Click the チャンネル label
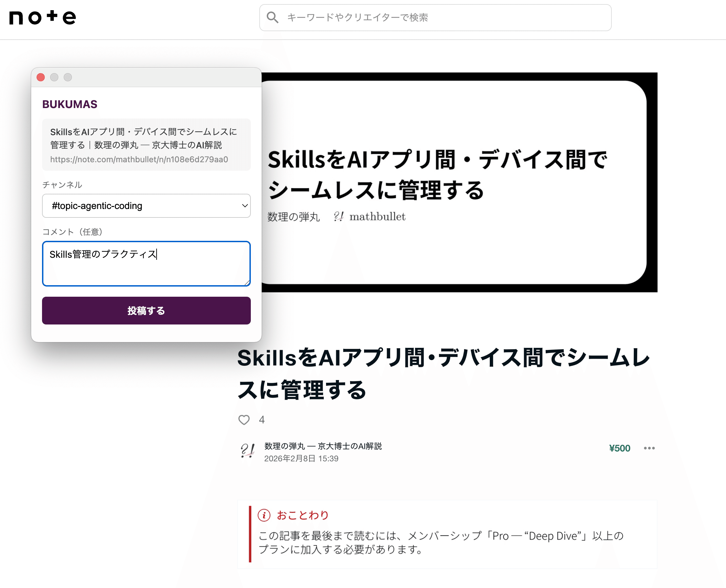726x588 pixels. [62, 185]
